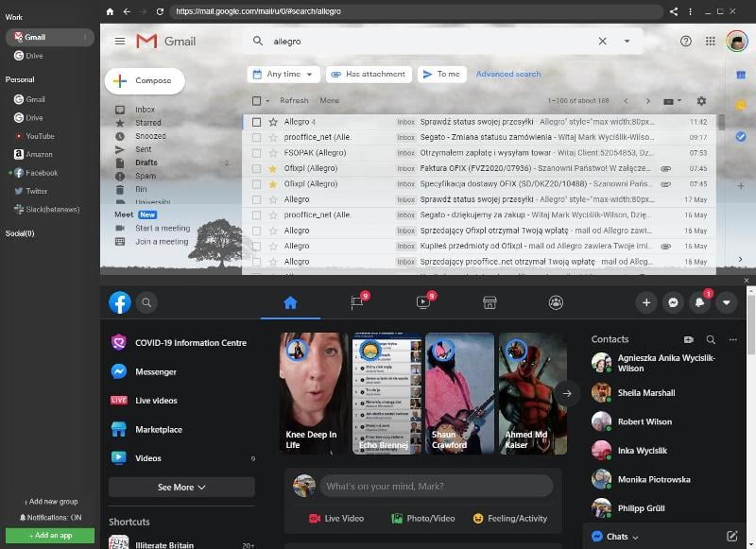The height and width of the screenshot is (549, 756).
Task: Open the Google account avatar
Action: (737, 42)
